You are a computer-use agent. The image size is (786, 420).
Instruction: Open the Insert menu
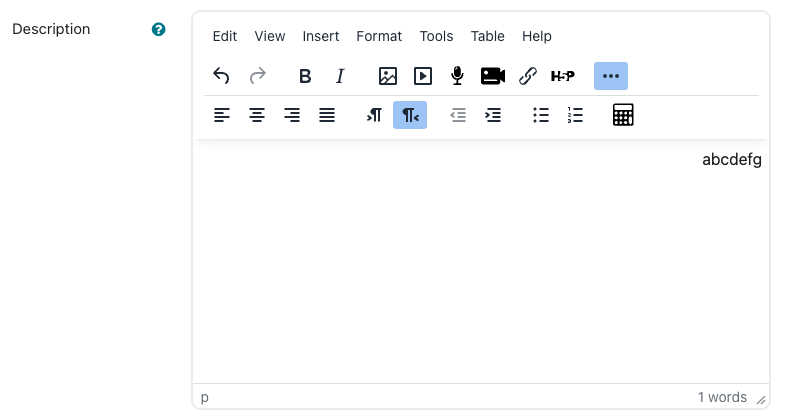coord(321,36)
